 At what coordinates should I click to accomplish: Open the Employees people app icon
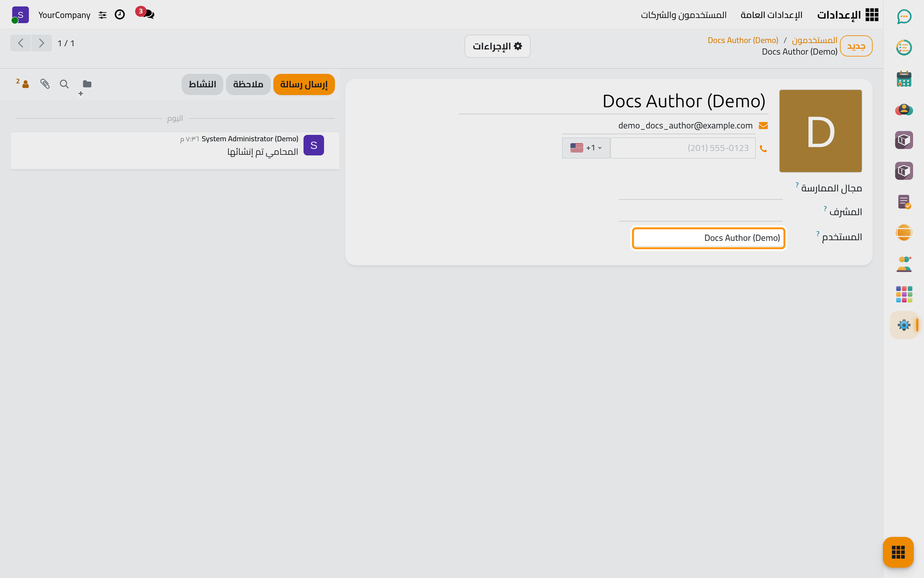(904, 264)
